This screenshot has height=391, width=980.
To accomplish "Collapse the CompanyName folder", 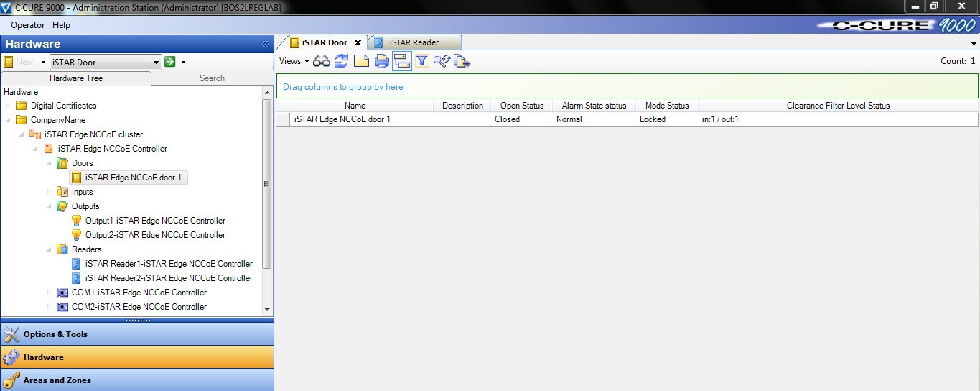I will pos(9,120).
